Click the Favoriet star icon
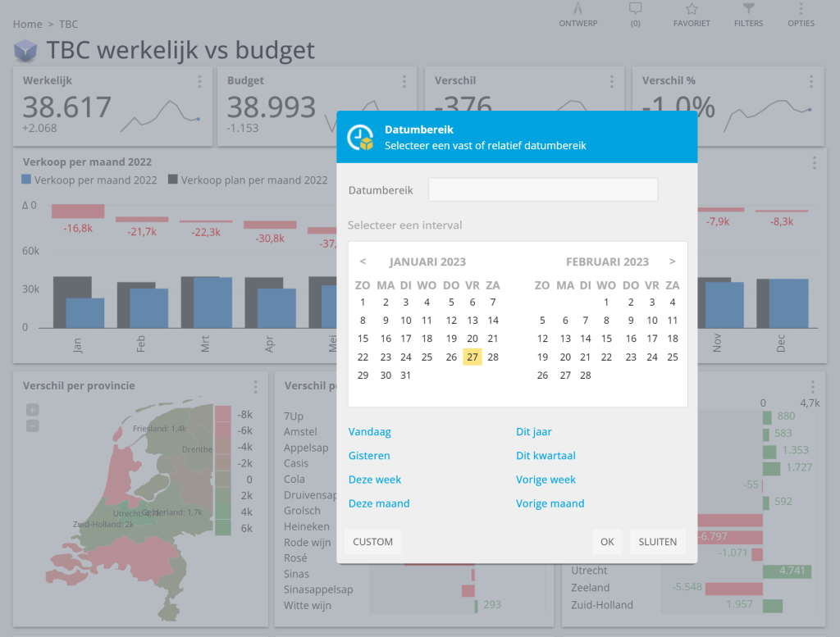This screenshot has width=840, height=637. [692, 10]
